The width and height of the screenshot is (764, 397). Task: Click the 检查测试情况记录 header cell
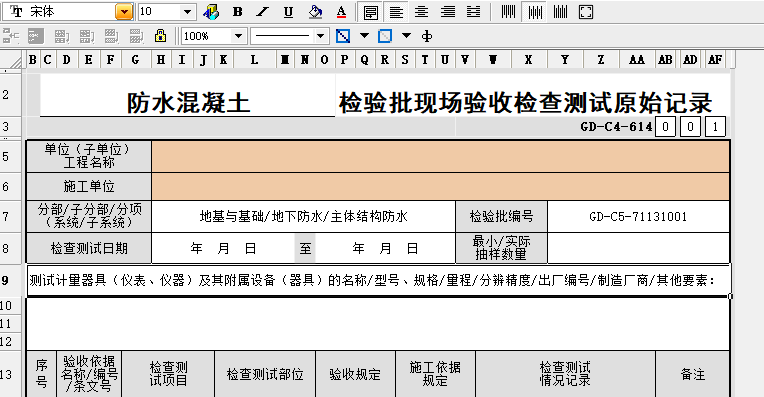[x=565, y=374]
